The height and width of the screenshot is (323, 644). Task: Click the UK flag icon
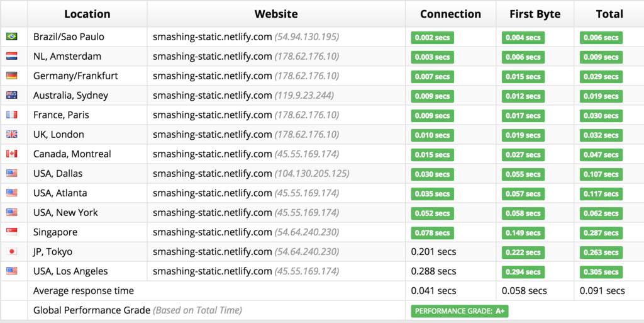[x=12, y=134]
